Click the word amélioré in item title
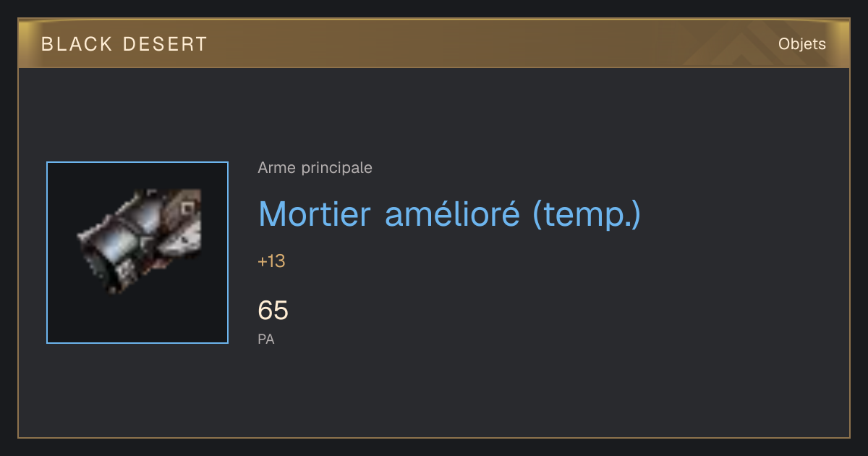This screenshot has height=456, width=868. pos(452,214)
